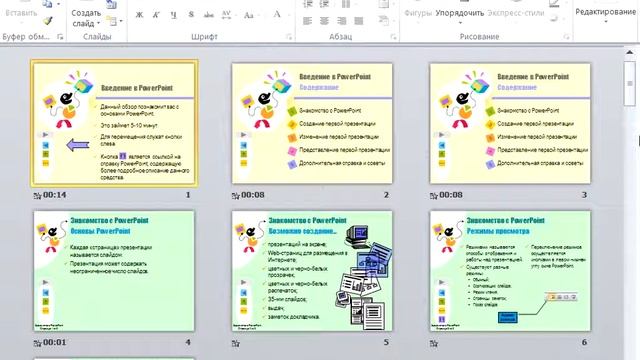Screen dimensions: 640x360
Task: Select slide 2 Содержание thumbnail
Action: pyautogui.click(x=312, y=123)
